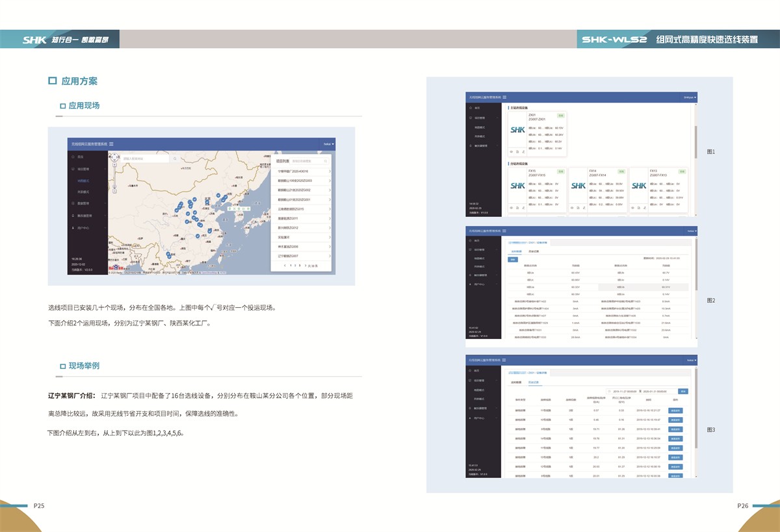
Task: Click start date field 2019-11-27 in 图3
Action: tap(625, 391)
